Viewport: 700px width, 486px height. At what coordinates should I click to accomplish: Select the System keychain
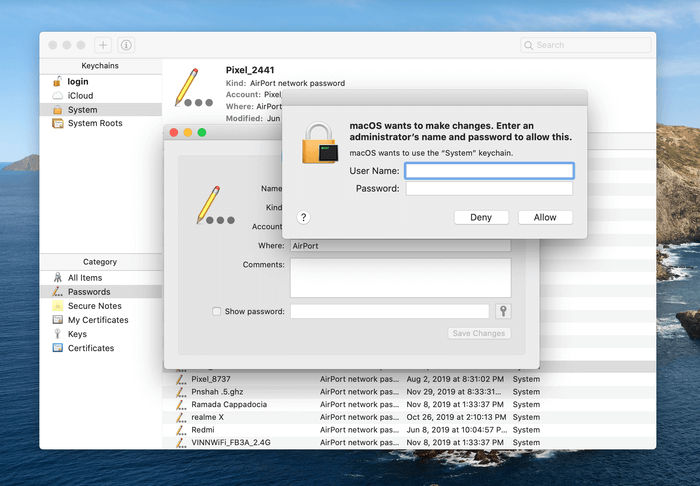click(101, 110)
